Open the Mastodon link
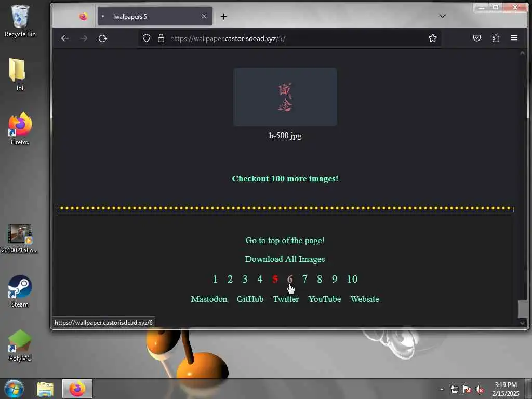Screen dimensions: 532x399 209,299
